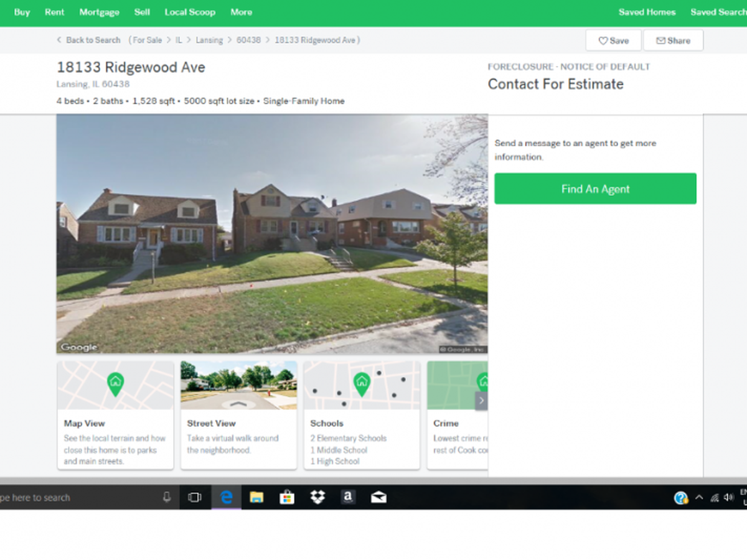
Task: Click the envelope Share button
Action: pyautogui.click(x=672, y=40)
